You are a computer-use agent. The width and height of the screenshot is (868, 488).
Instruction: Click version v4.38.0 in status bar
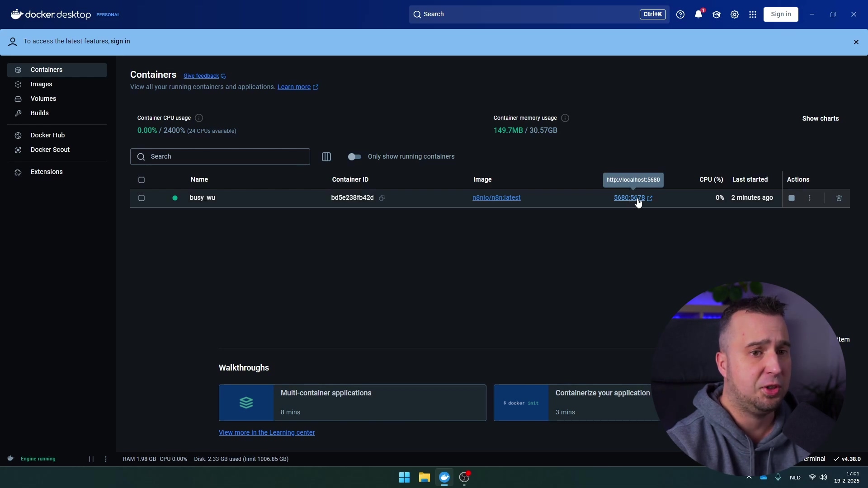(847, 459)
